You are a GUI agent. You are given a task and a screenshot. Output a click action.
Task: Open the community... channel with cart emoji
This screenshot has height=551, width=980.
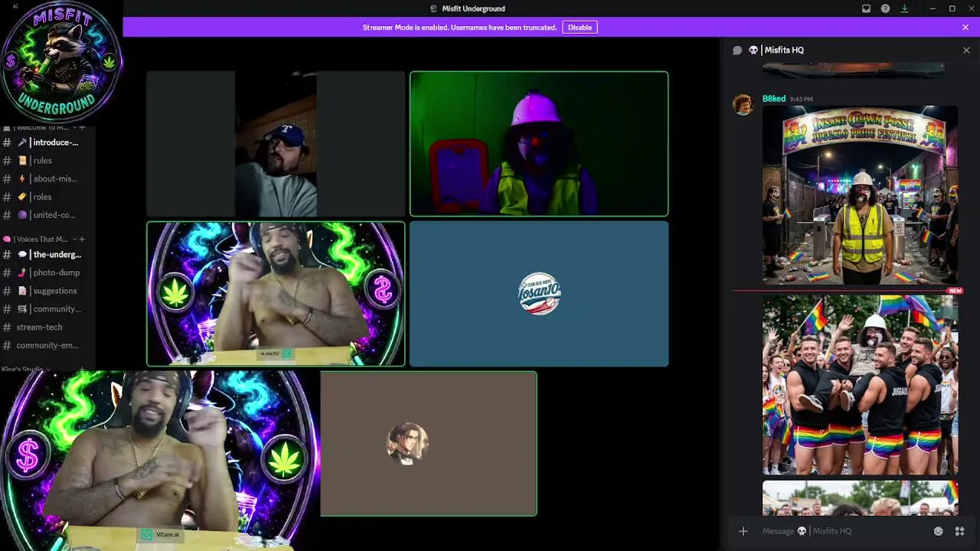[47, 309]
